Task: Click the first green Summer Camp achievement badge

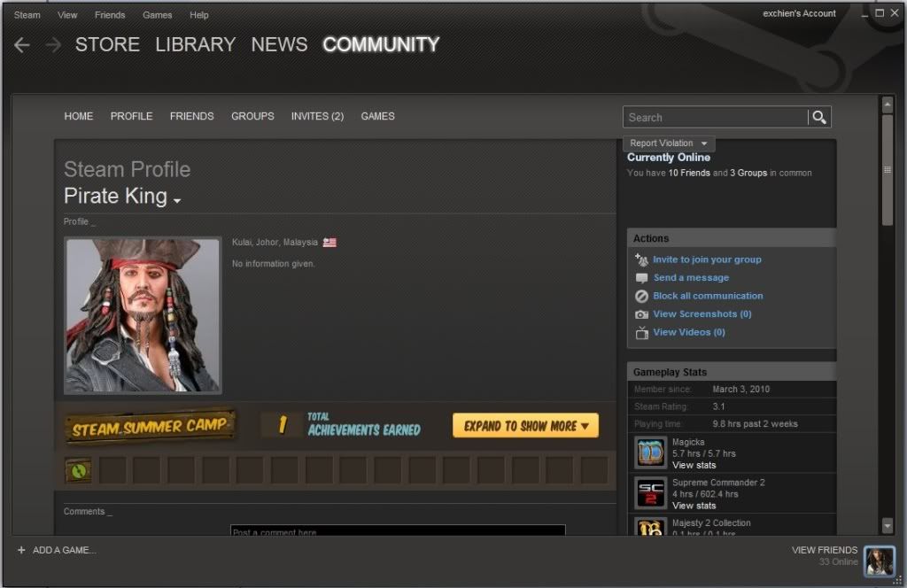Action: click(78, 470)
